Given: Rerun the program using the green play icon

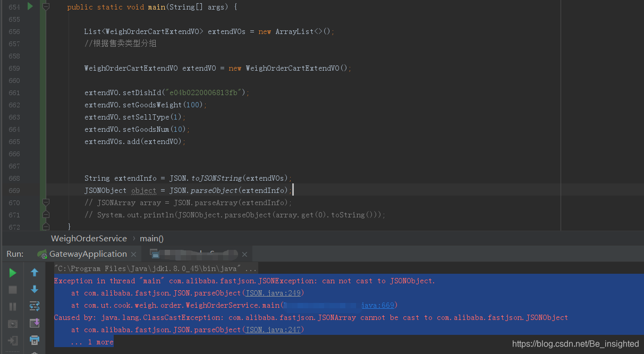Looking at the screenshot, I should coord(12,273).
